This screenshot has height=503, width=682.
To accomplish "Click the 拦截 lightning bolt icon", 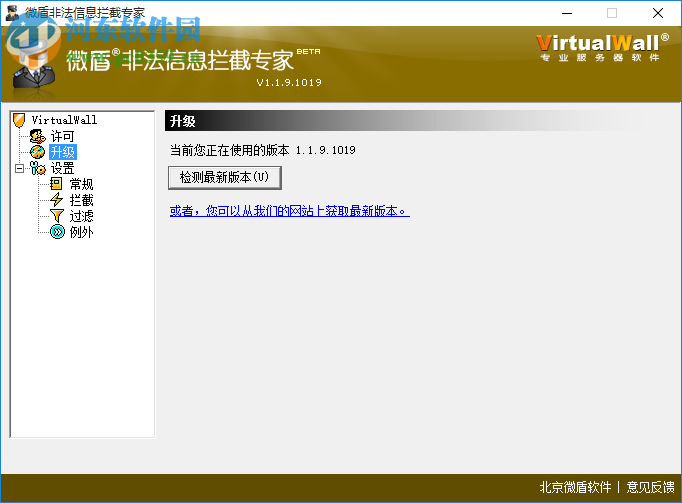I will point(57,200).
